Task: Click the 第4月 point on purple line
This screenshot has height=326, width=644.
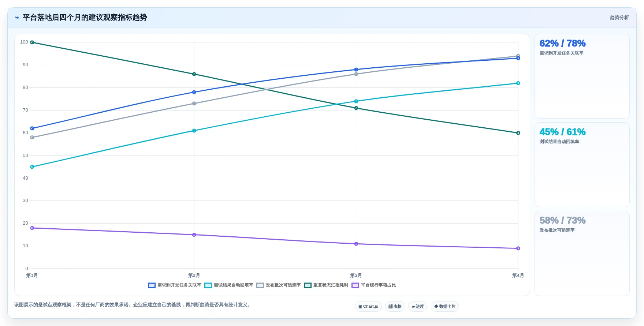Action: [518, 248]
